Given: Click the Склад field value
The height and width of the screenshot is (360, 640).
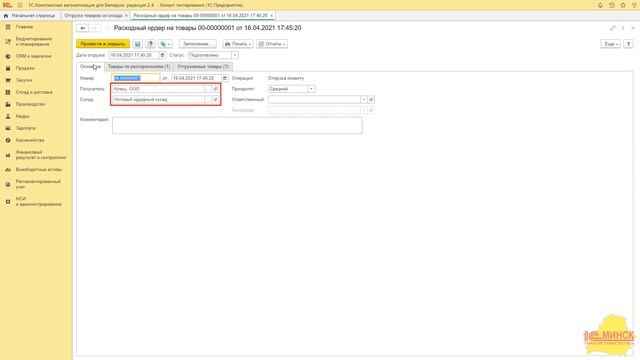Looking at the screenshot, I should pyautogui.click(x=158, y=99).
